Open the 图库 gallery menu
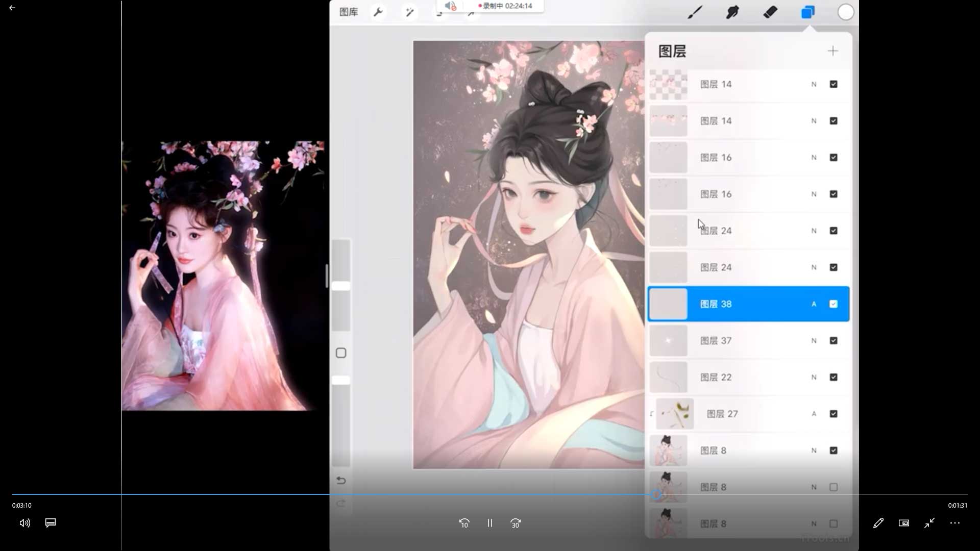Image resolution: width=980 pixels, height=551 pixels. click(x=349, y=12)
